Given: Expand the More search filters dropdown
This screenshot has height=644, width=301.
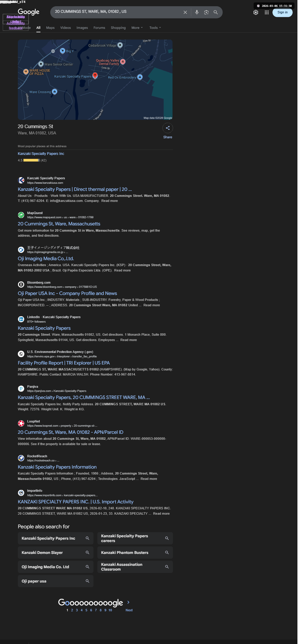Looking at the screenshot, I should pos(137,28).
